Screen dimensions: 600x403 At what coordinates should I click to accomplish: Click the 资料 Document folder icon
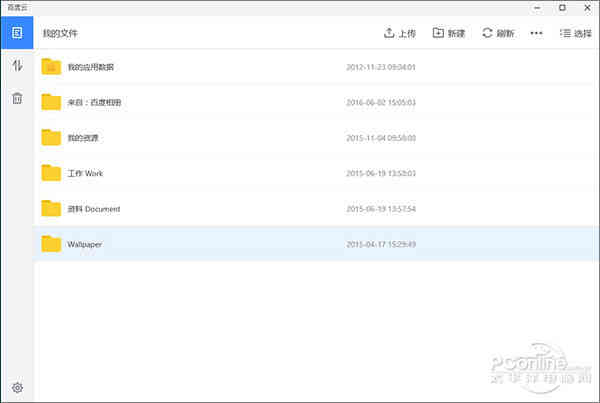[52, 208]
